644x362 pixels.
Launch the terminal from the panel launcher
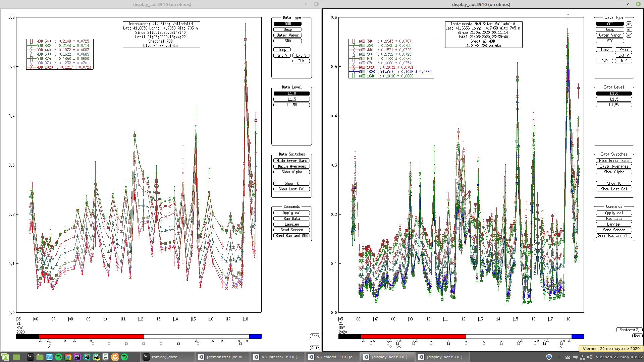(31, 357)
